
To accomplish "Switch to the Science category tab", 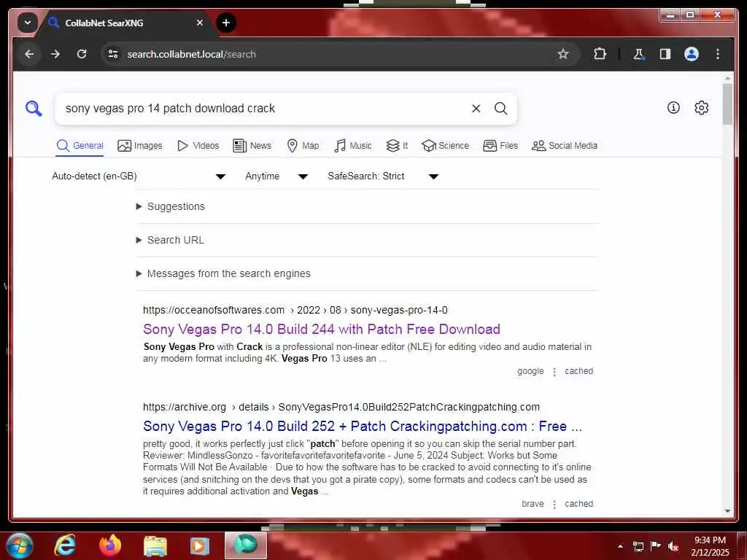I will (x=446, y=146).
